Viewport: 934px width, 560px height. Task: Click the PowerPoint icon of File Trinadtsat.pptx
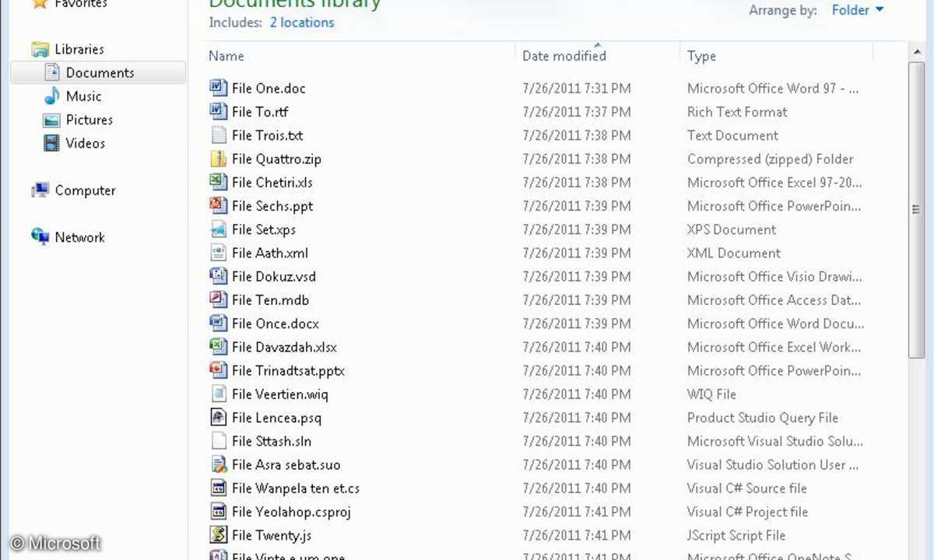[219, 370]
